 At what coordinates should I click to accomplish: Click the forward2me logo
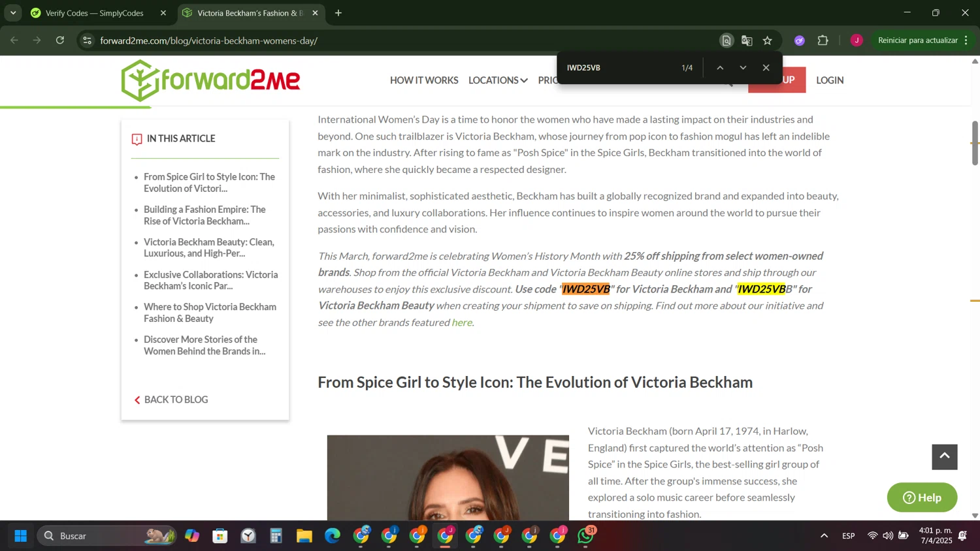click(210, 80)
